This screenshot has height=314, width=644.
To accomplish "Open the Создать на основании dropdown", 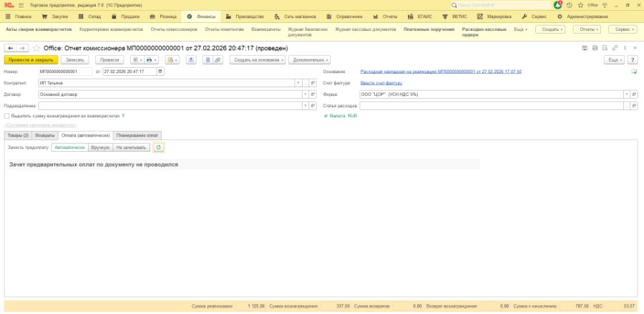I will click(258, 60).
